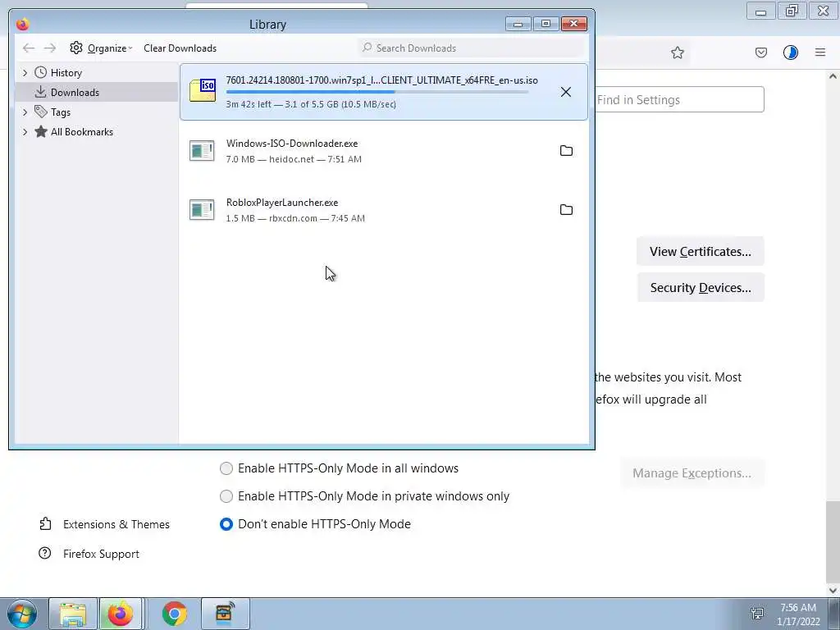Select the Windows-ISO-Downloader.exe file name
This screenshot has width=840, height=630.
click(x=292, y=143)
